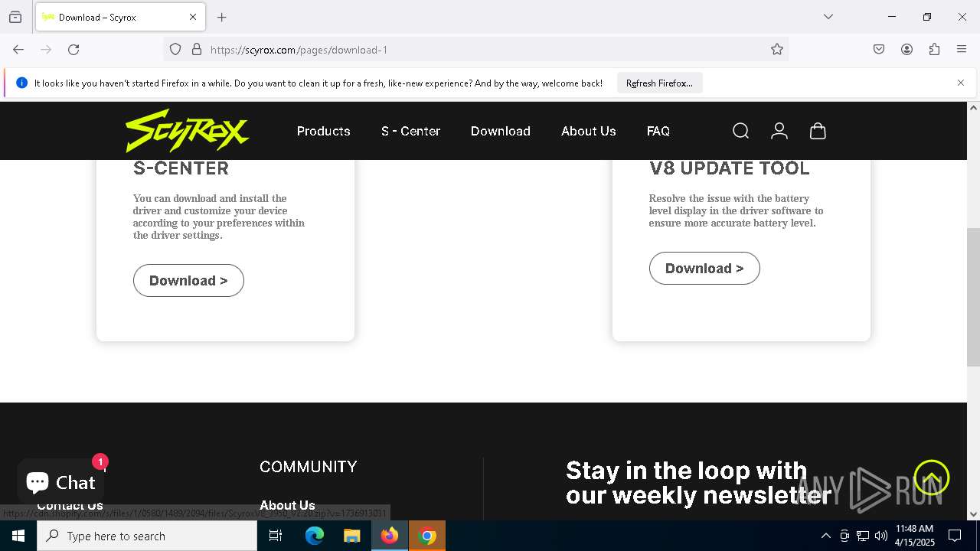Download the V8 Update Tool
The width and height of the screenshot is (980, 551).
[704, 269]
